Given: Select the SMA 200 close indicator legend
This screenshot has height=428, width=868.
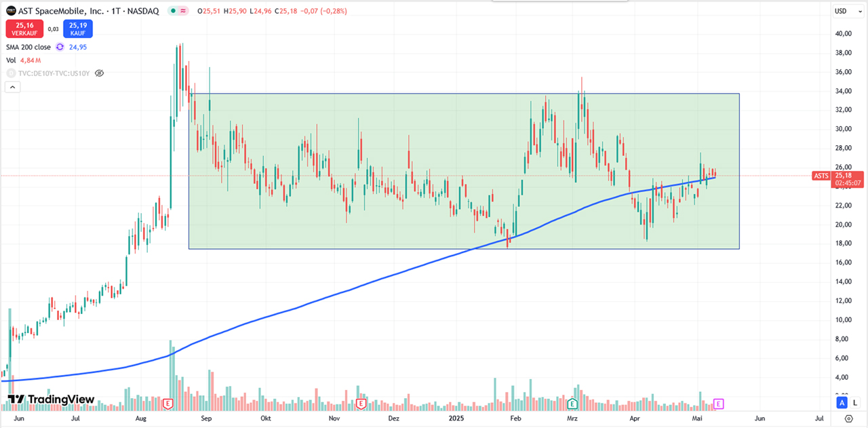Looking at the screenshot, I should 28,47.
